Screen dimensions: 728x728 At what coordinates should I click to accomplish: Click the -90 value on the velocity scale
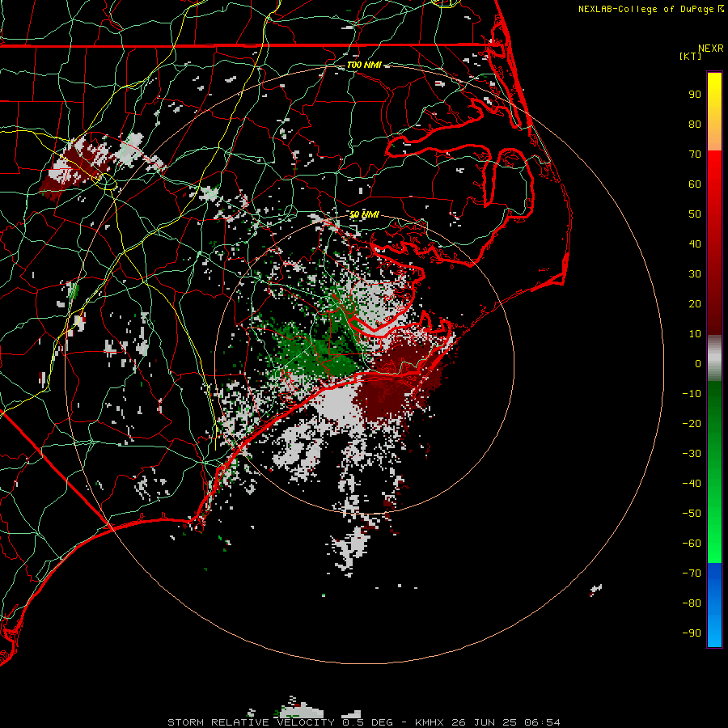tap(692, 633)
